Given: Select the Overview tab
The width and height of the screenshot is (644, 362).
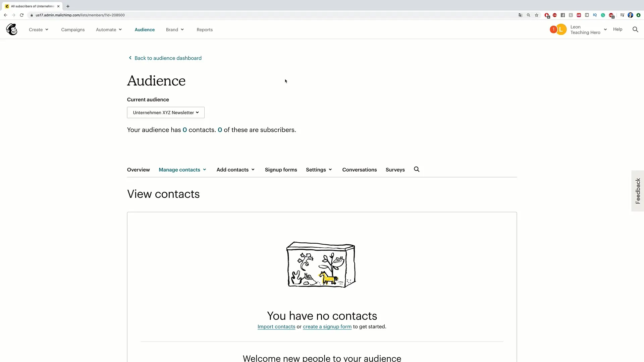Looking at the screenshot, I should 138,170.
